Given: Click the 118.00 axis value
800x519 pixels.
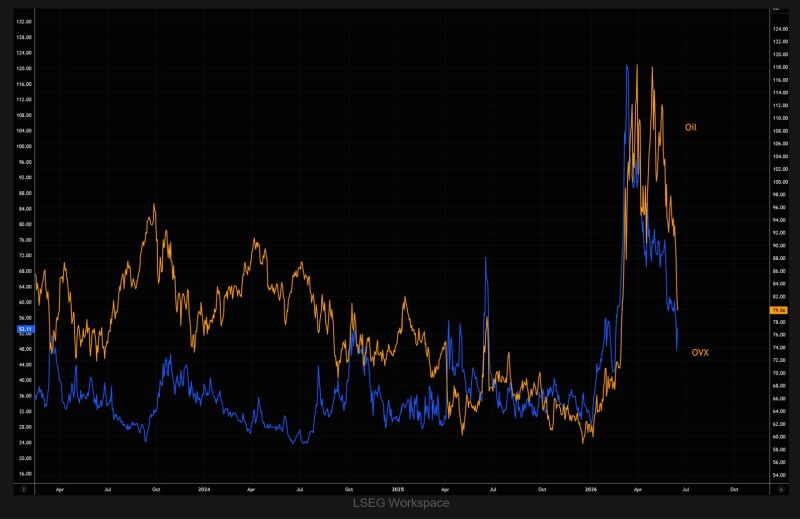Looking at the screenshot, I should point(780,67).
